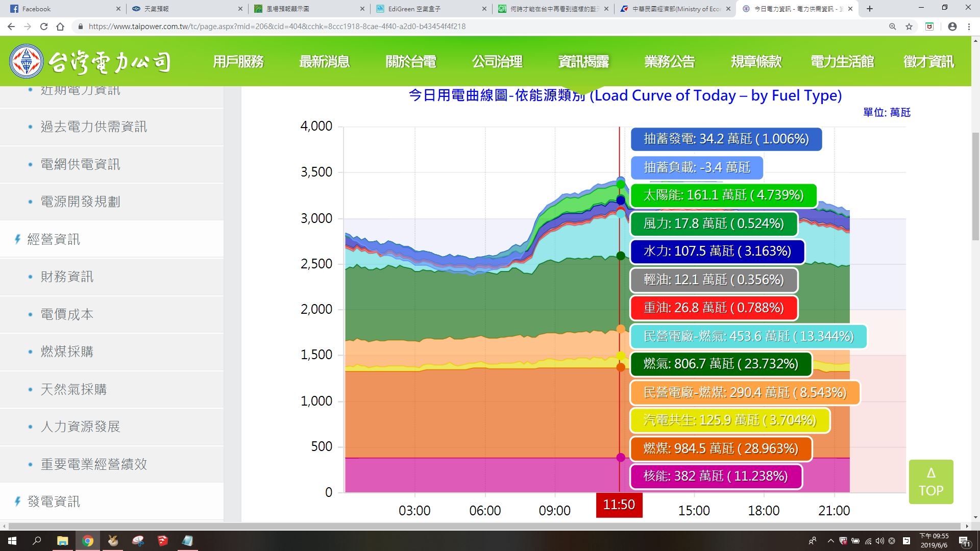Open Windows taskbar search
Viewport: 980px width, 551px height.
click(x=37, y=541)
